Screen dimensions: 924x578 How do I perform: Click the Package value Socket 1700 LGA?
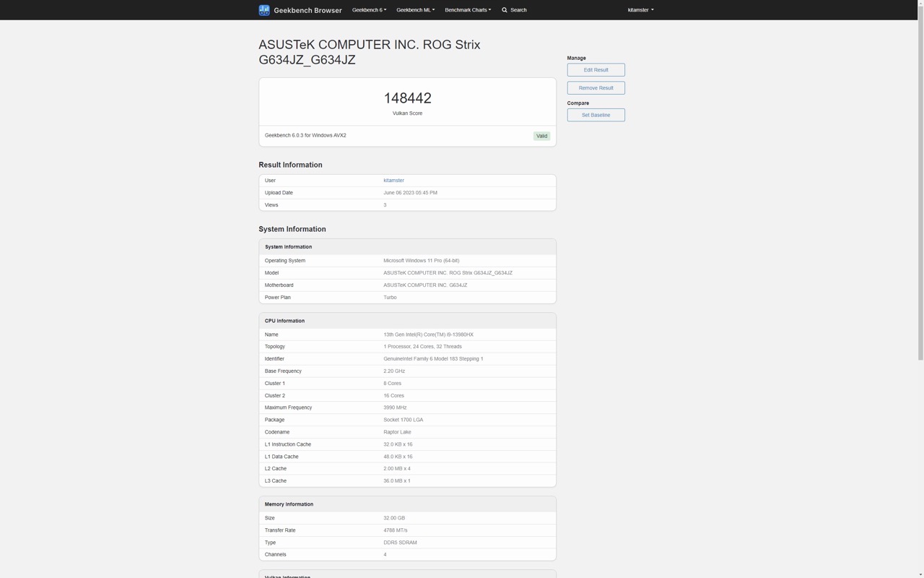click(403, 420)
